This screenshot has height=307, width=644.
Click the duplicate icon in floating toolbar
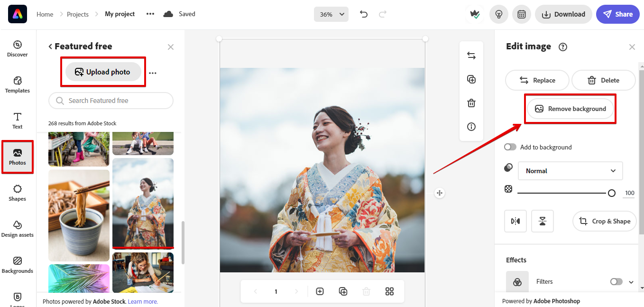tap(471, 79)
